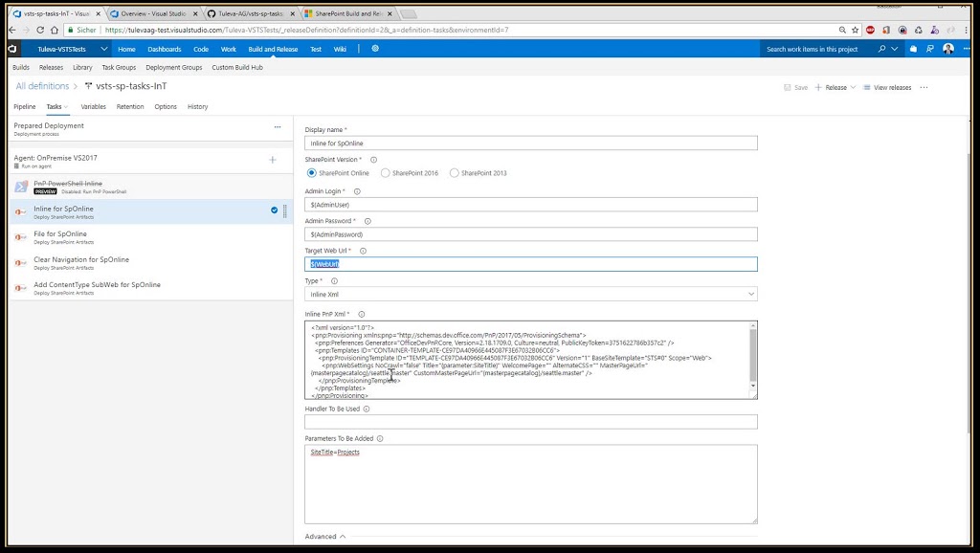Click the Visual Studio Team Services logo
980x553 pixels.
point(12,49)
